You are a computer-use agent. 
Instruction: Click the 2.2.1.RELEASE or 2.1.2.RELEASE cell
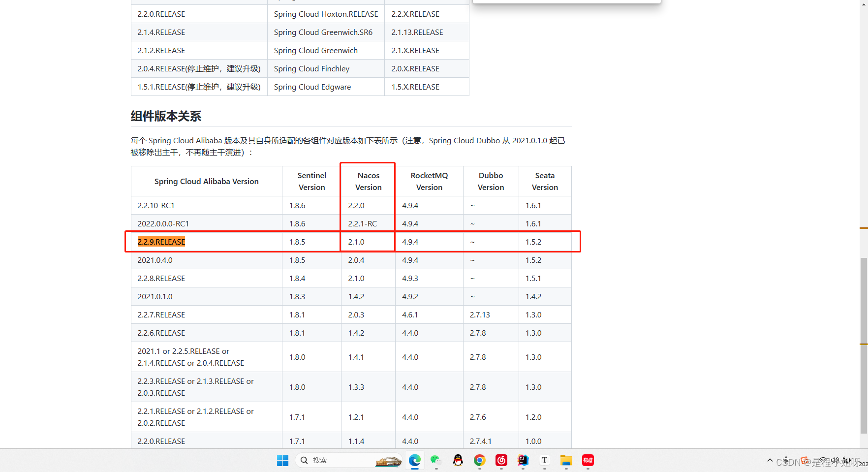click(207, 417)
